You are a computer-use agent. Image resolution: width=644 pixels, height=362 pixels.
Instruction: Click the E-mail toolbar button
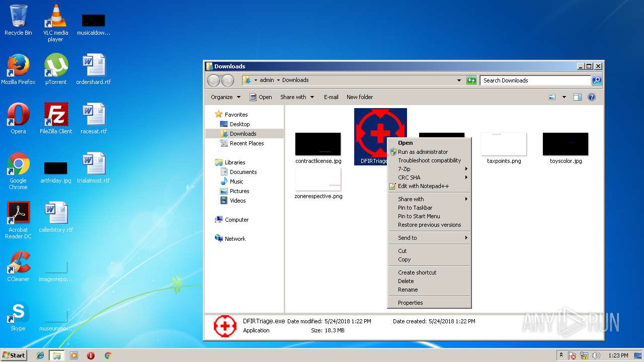(331, 97)
